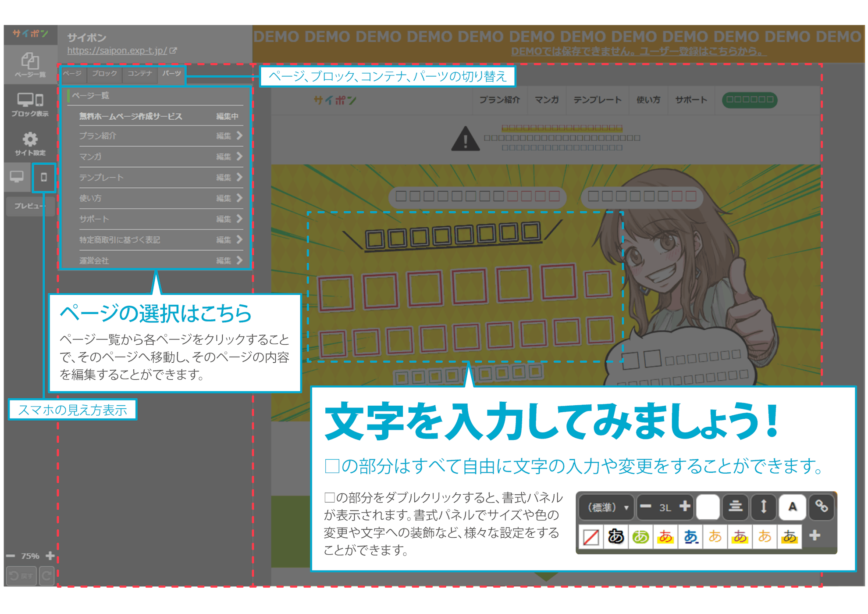This screenshot has width=868, height=614.
Task: Expand the サポート page chevron
Action: click(x=239, y=219)
